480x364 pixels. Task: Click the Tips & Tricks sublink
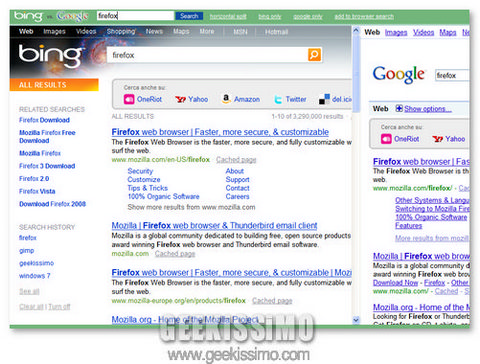tap(147, 188)
